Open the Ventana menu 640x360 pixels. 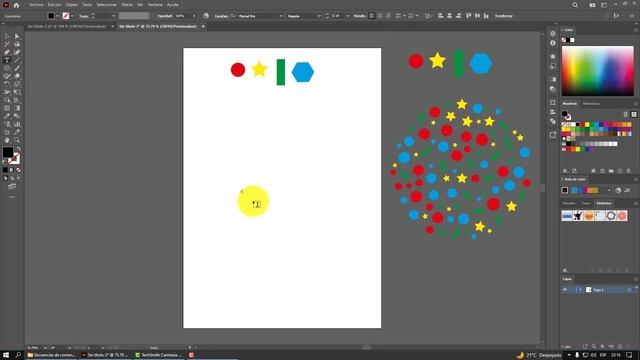[x=155, y=5]
